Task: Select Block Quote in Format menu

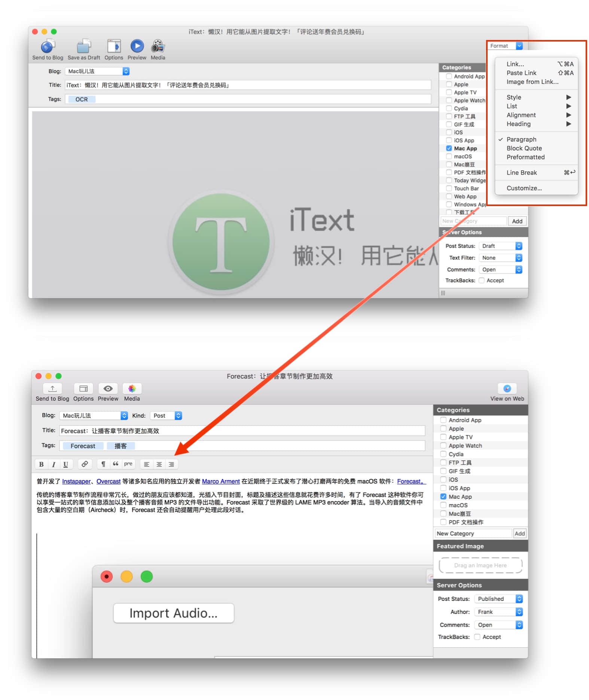Action: pyautogui.click(x=537, y=148)
